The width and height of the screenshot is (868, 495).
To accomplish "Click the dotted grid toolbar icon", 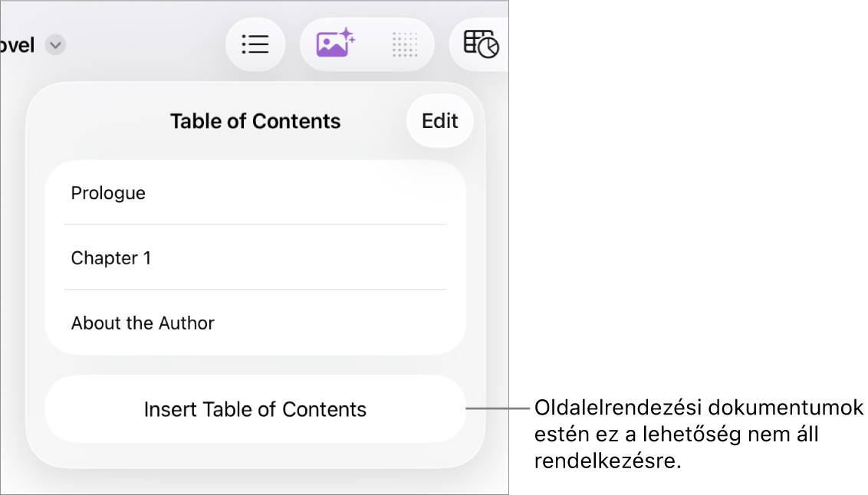I will coord(405,44).
